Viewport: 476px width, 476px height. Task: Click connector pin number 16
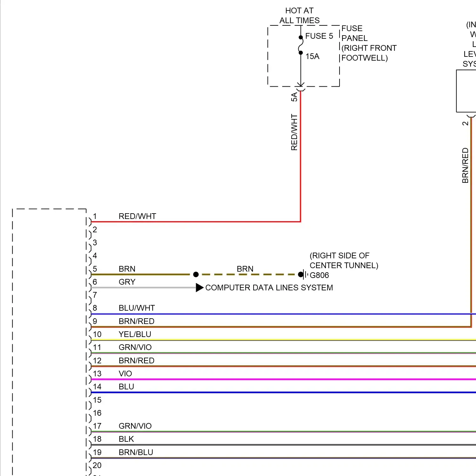click(97, 413)
